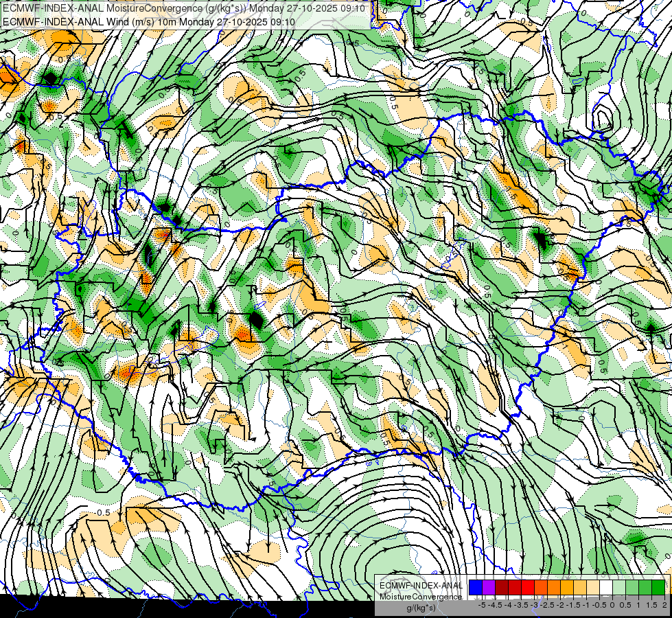Click the Wind 10m title line
The image size is (672, 618).
(149, 21)
